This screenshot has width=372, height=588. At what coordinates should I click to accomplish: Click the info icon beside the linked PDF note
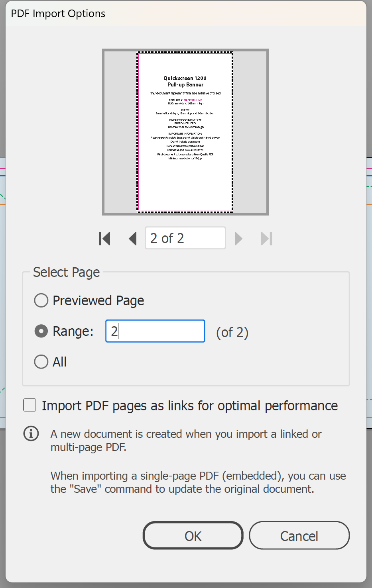pyautogui.click(x=31, y=433)
